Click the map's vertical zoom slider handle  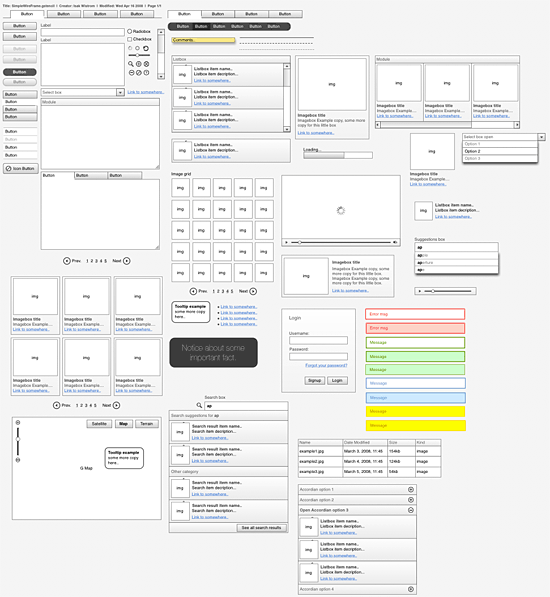pyautogui.click(x=18, y=439)
